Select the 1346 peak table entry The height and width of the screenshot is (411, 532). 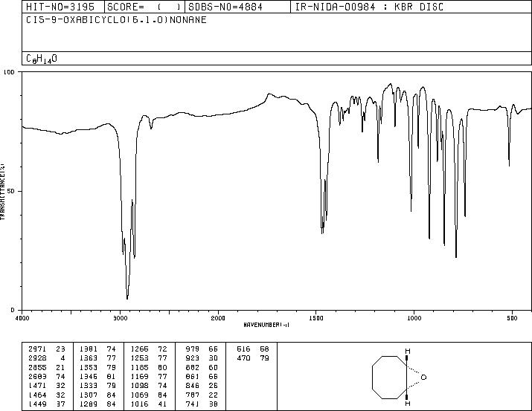(x=97, y=376)
